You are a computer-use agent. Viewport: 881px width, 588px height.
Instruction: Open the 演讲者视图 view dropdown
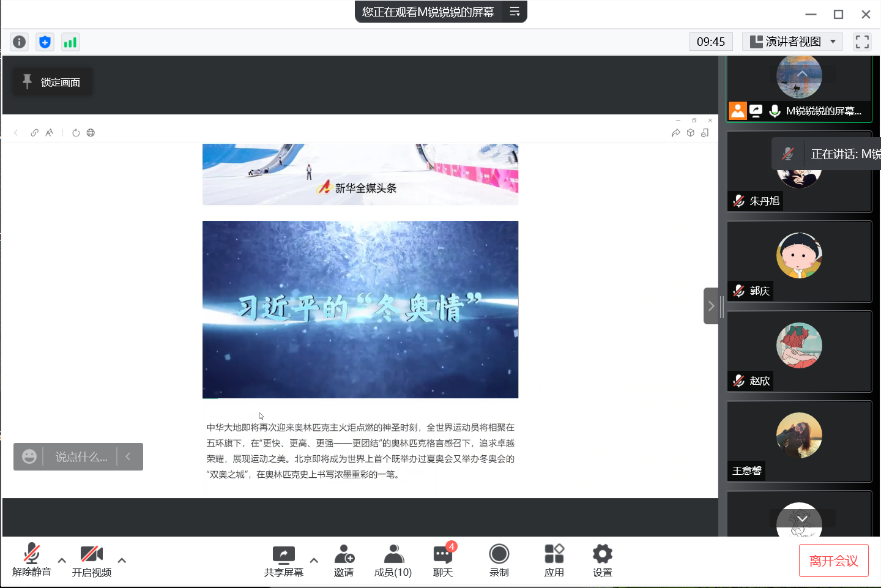point(792,42)
